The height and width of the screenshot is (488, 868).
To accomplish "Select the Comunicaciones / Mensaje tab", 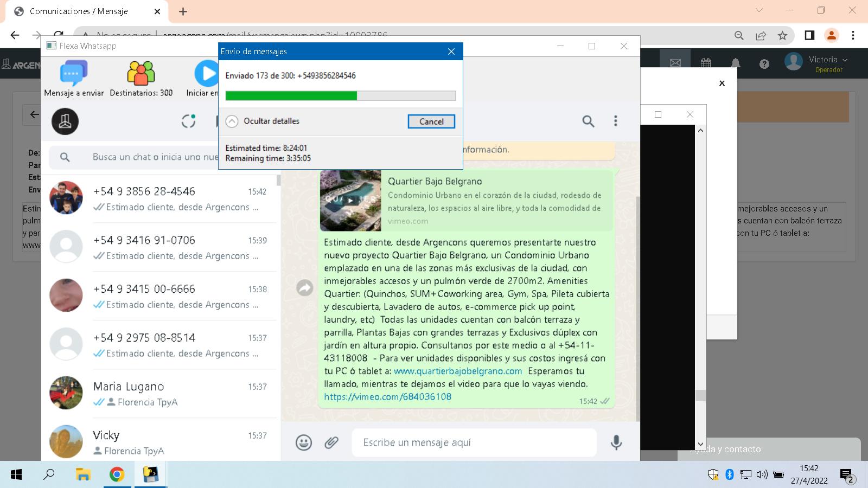I will click(x=87, y=11).
